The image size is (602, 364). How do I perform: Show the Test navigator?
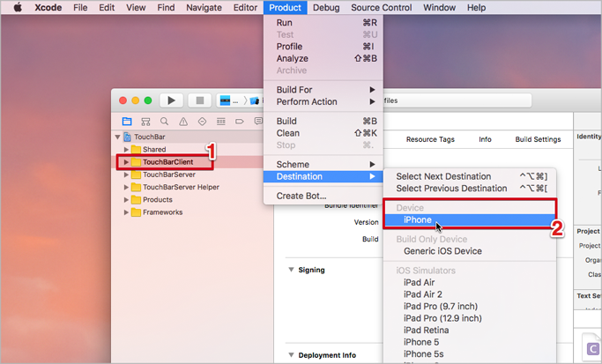coord(202,122)
